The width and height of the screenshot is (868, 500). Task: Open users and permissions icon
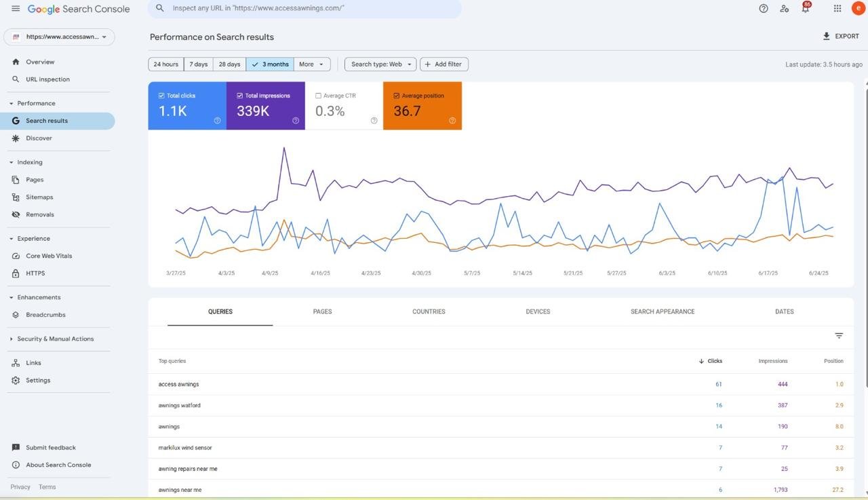[x=785, y=8]
